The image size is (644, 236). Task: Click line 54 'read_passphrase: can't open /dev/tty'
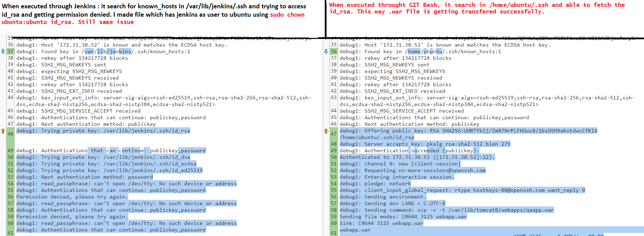(x=127, y=184)
